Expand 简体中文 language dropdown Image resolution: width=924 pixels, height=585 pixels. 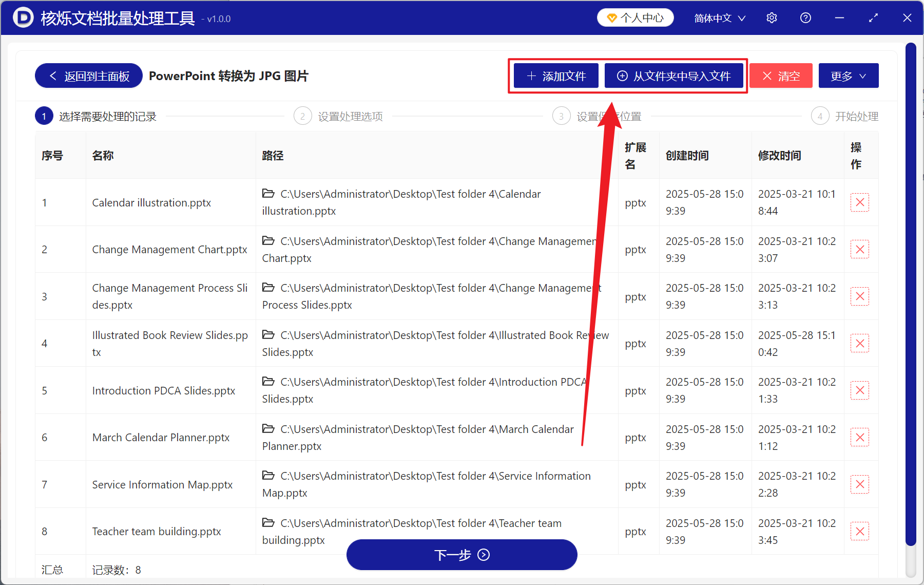click(720, 18)
